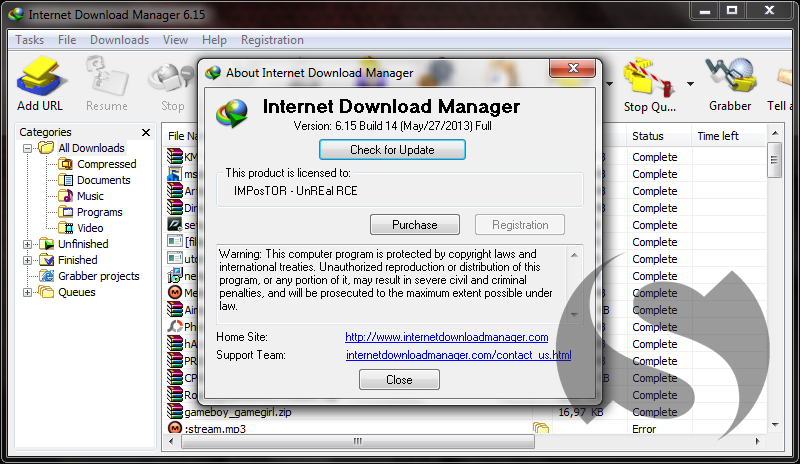Open the contact_us.html support link
Image resolution: width=800 pixels, height=464 pixels.
pyautogui.click(x=459, y=355)
